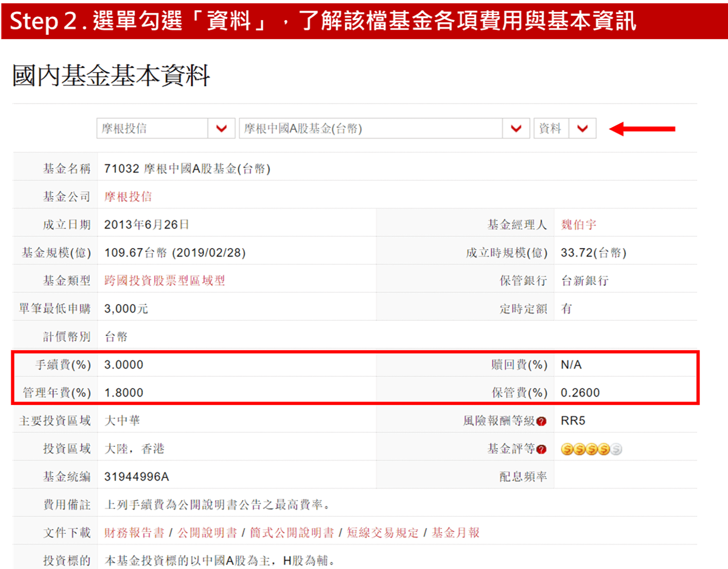The height and width of the screenshot is (569, 728).
Task: Open the 摩根中國A股基金(台幣) fund dropdown
Action: click(371, 129)
